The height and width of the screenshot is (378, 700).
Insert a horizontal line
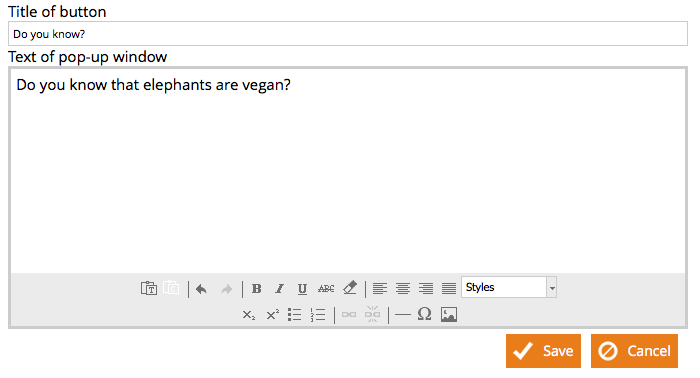(403, 315)
